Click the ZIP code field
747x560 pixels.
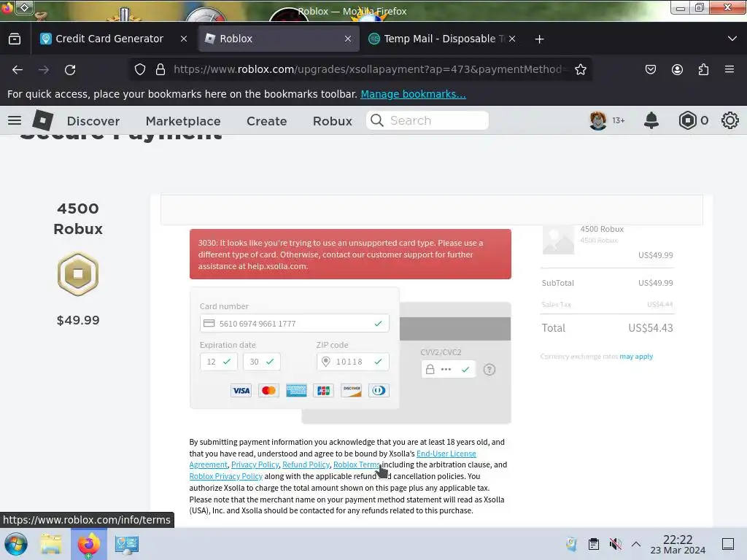pos(352,362)
